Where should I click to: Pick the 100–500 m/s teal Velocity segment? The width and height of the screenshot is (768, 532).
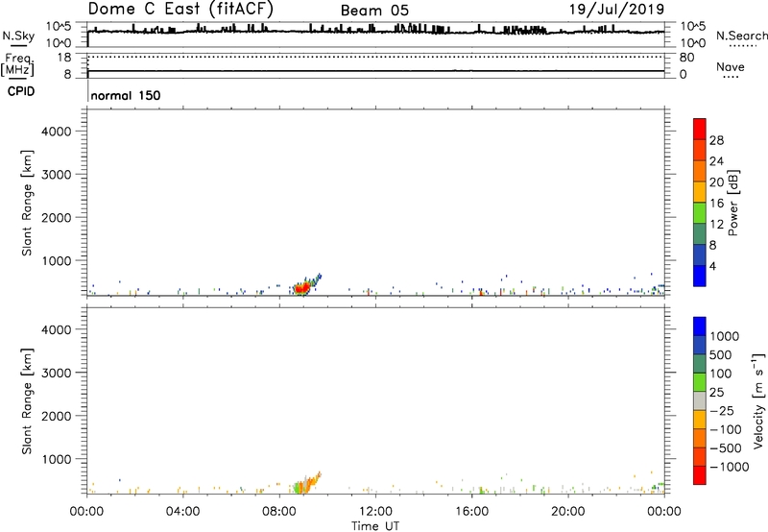pos(700,364)
